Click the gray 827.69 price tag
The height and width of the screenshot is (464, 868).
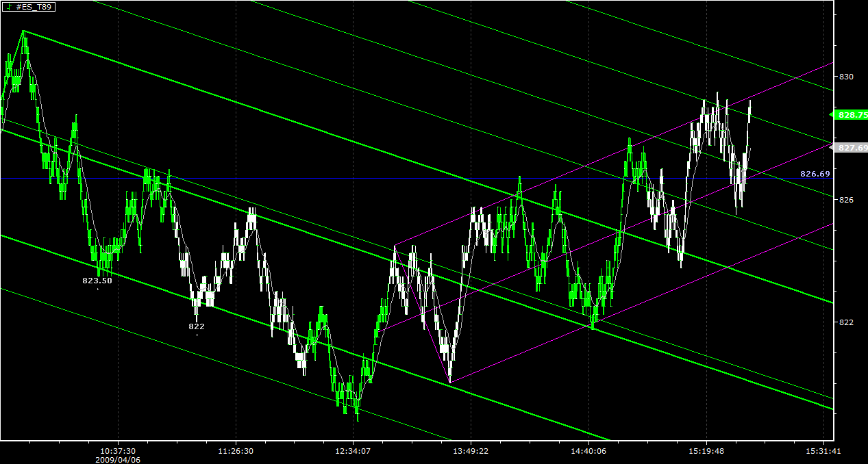point(852,147)
